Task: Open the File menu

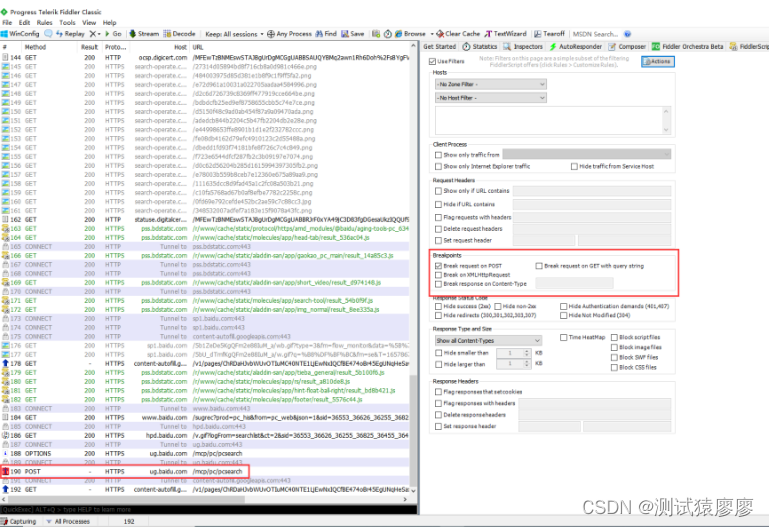Action: pyautogui.click(x=7, y=23)
